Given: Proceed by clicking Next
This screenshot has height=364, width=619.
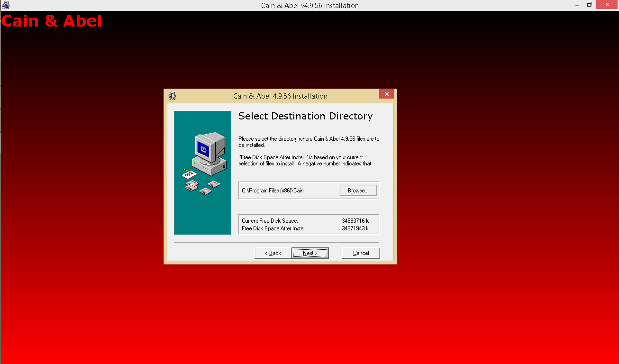Looking at the screenshot, I should click(x=309, y=253).
